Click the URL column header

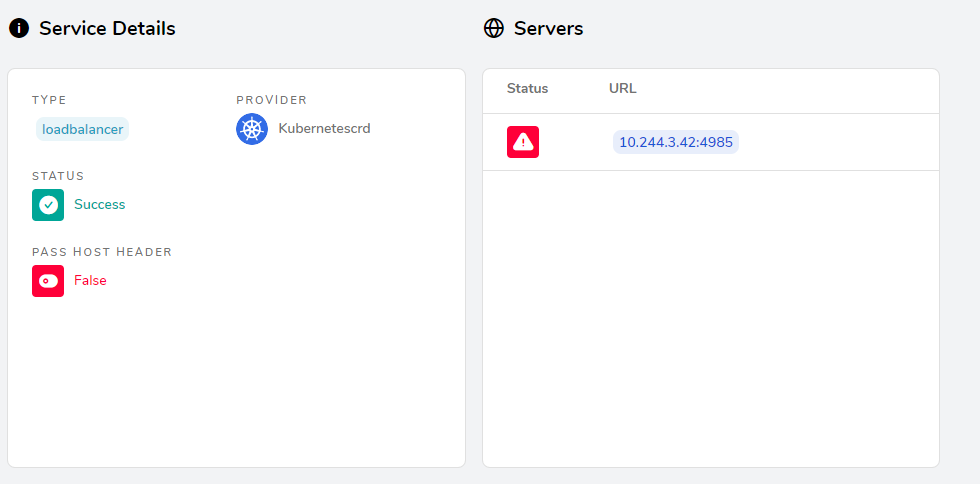tap(622, 89)
